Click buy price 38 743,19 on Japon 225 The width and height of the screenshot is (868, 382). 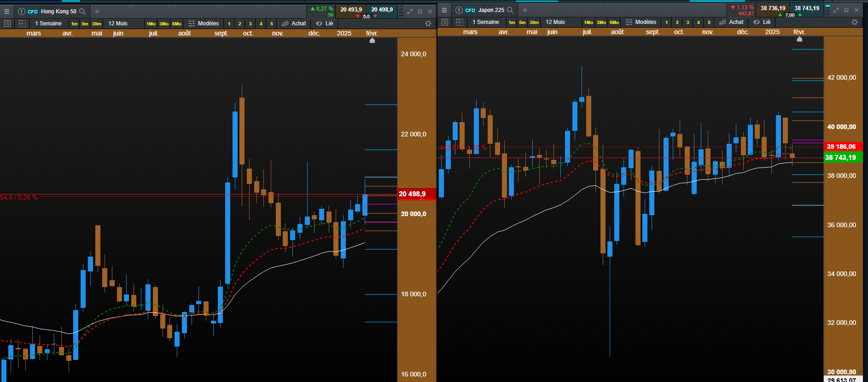click(807, 8)
